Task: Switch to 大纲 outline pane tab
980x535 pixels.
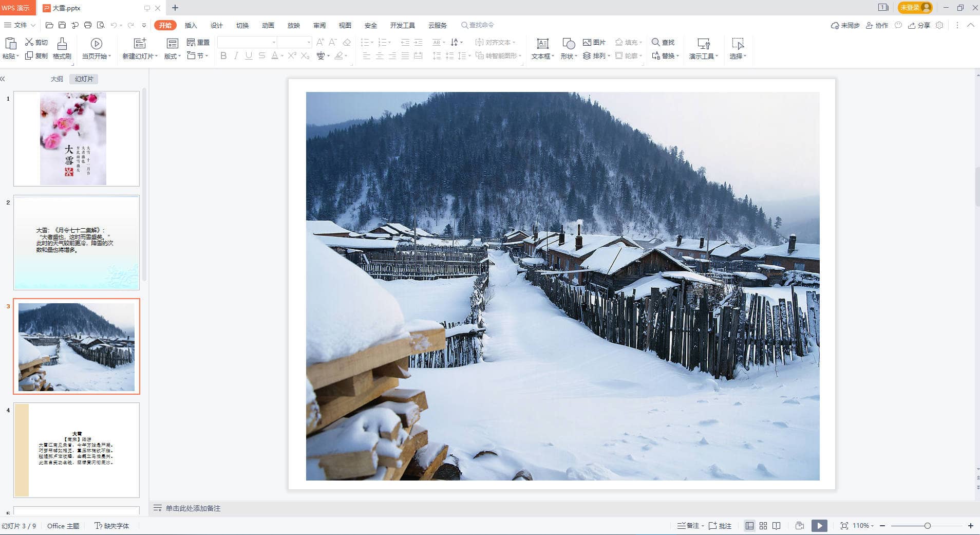Action: [x=56, y=79]
